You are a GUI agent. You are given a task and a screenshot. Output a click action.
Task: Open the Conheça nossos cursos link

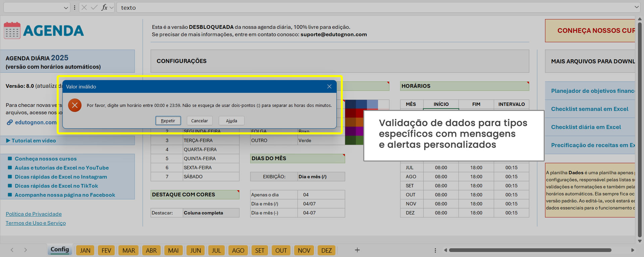[46, 159]
